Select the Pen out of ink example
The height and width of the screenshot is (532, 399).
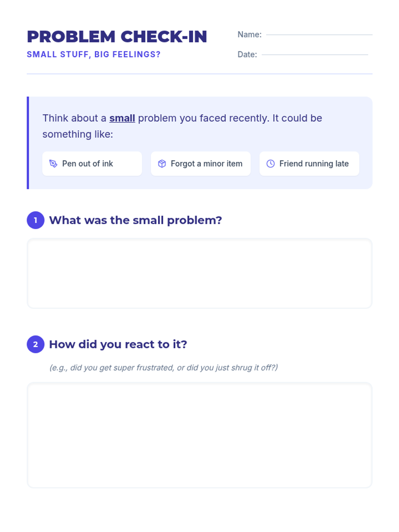pos(92,164)
